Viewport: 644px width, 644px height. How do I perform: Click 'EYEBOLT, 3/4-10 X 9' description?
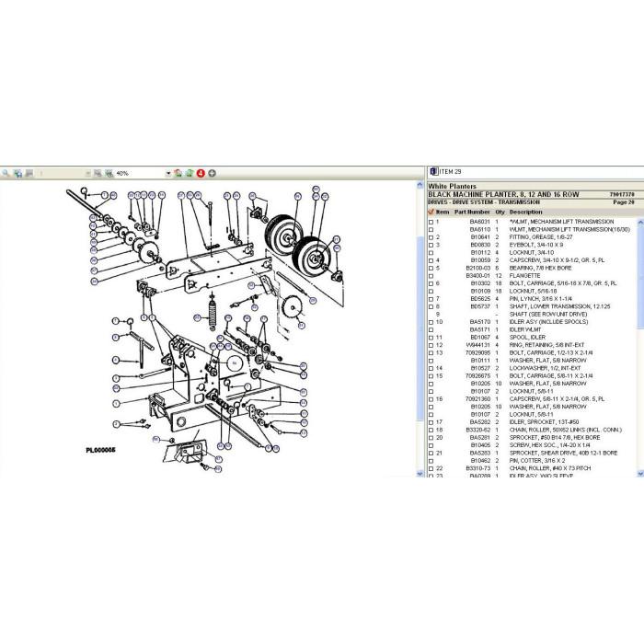[x=536, y=245]
